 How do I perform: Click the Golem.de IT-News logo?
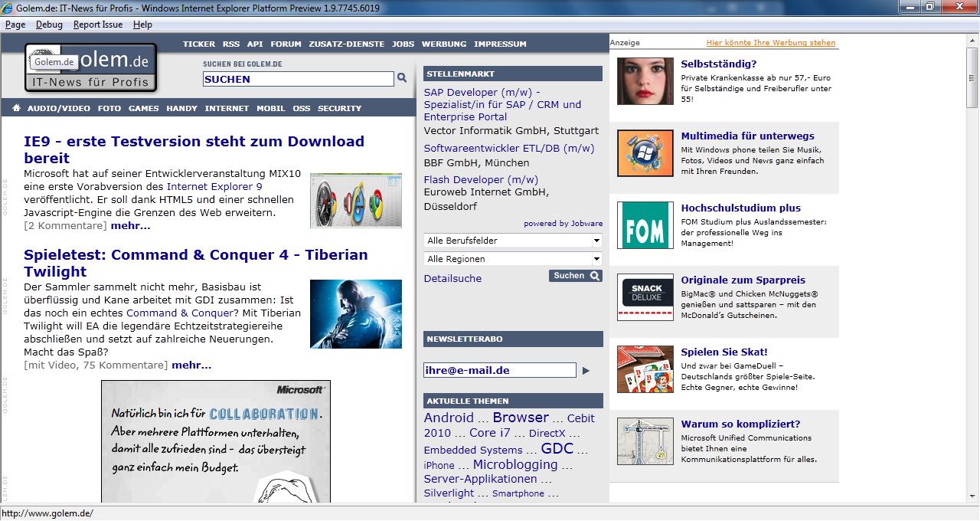91,68
